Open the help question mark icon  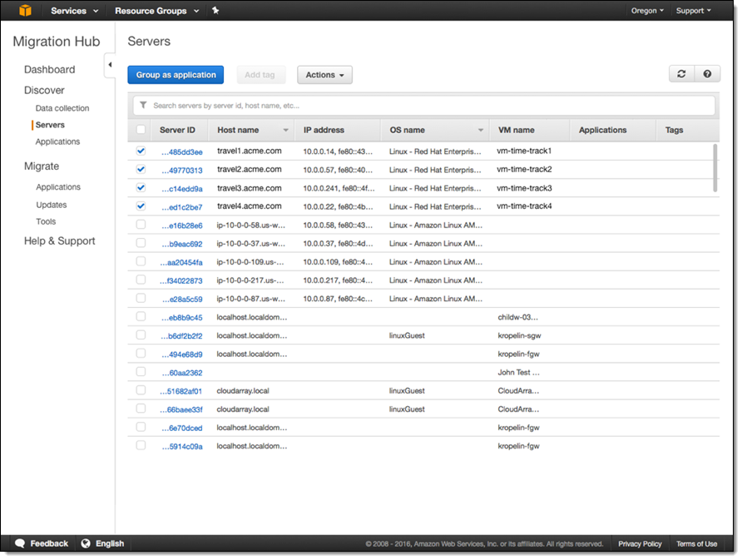tap(707, 74)
